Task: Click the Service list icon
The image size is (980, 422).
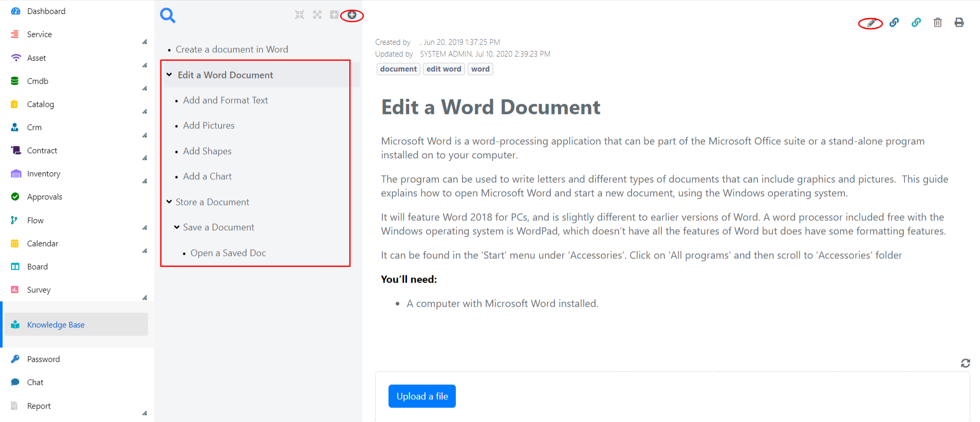Action: coord(15,34)
